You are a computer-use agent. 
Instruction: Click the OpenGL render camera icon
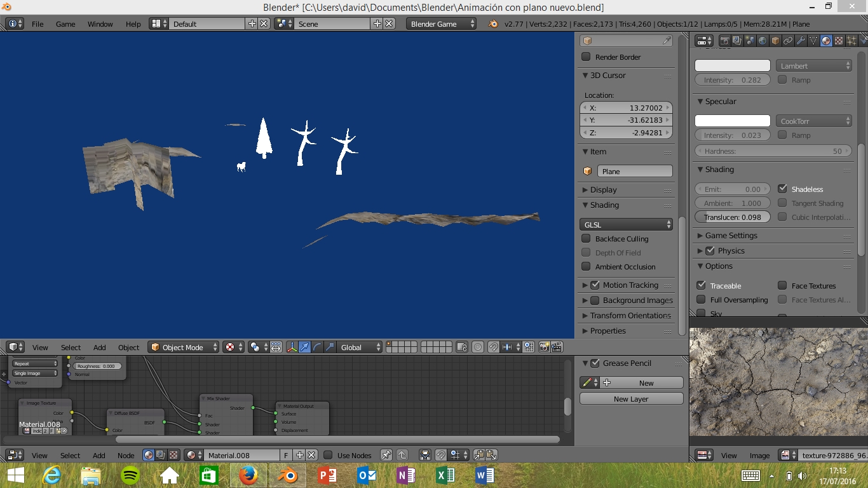tap(544, 347)
